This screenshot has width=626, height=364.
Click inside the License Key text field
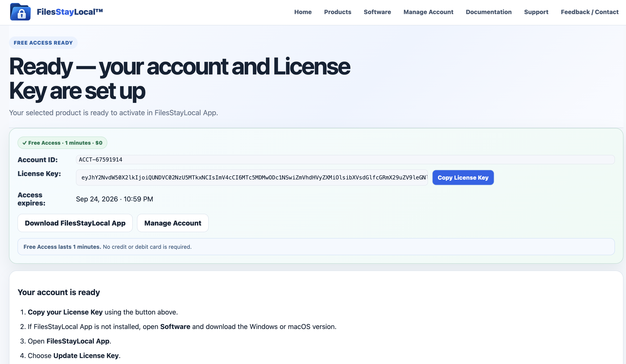tap(252, 177)
